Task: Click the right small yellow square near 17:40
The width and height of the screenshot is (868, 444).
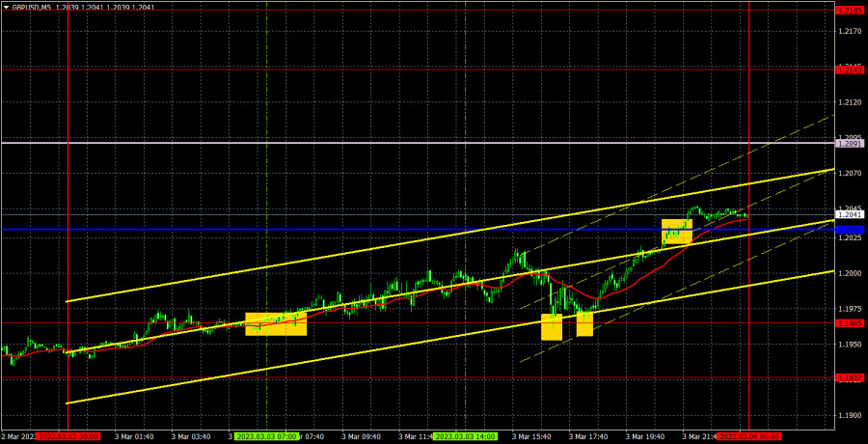Action: click(584, 324)
